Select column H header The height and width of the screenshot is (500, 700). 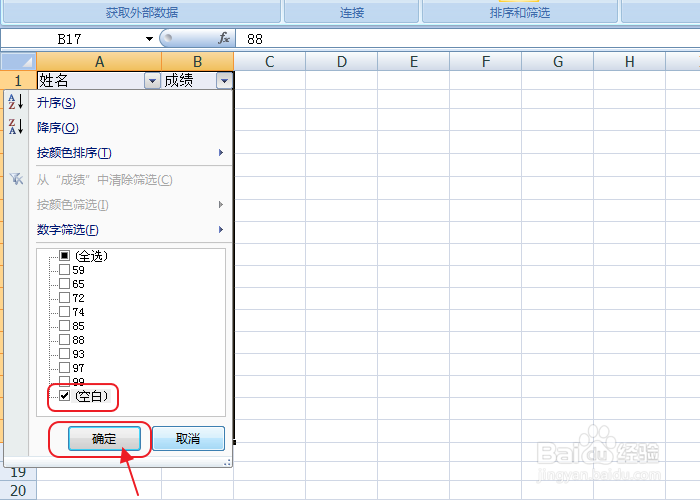coord(629,62)
